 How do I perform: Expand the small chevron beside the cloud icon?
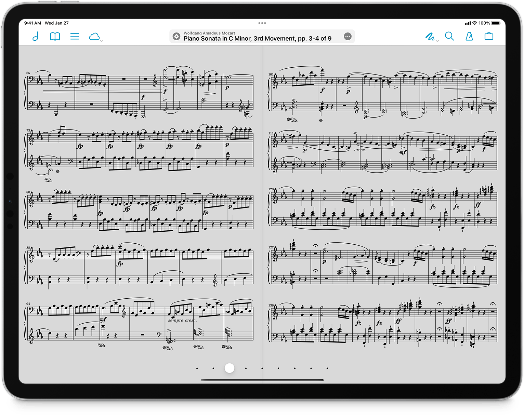click(x=102, y=41)
